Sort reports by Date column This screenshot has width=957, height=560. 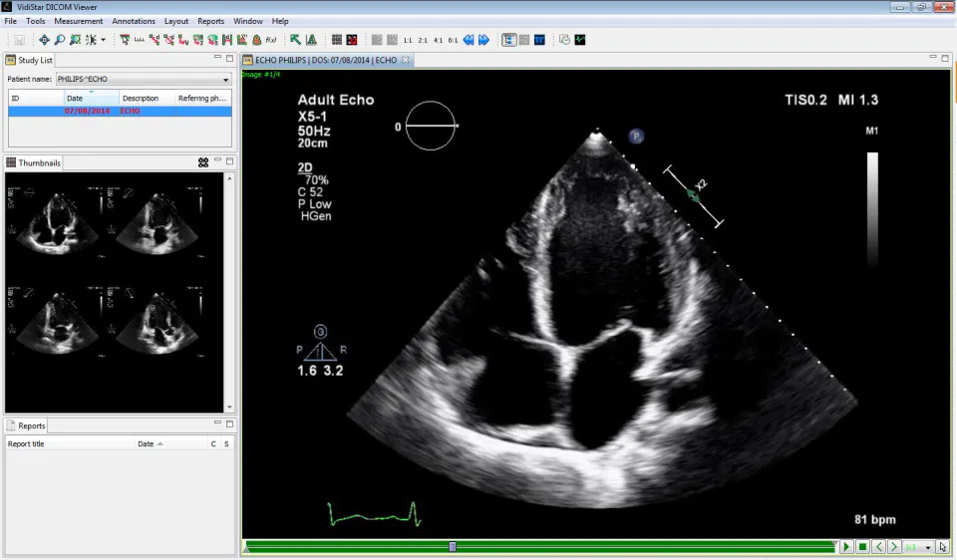tap(170, 443)
